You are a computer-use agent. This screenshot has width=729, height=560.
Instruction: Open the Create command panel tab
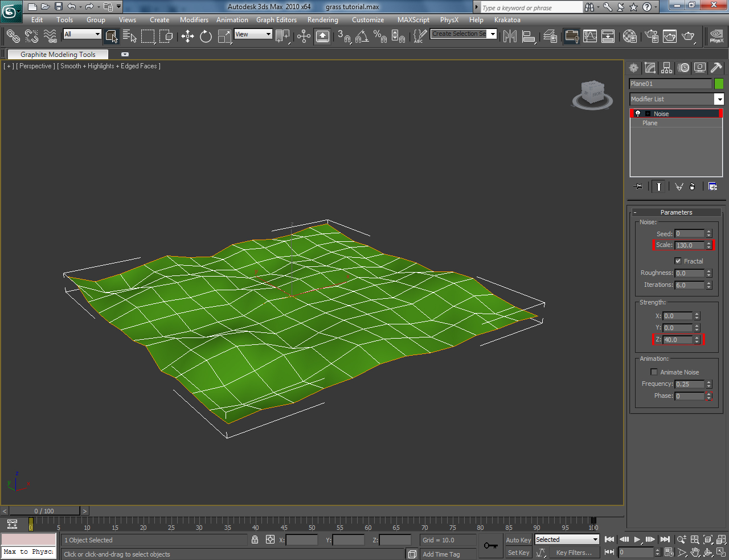click(x=633, y=68)
